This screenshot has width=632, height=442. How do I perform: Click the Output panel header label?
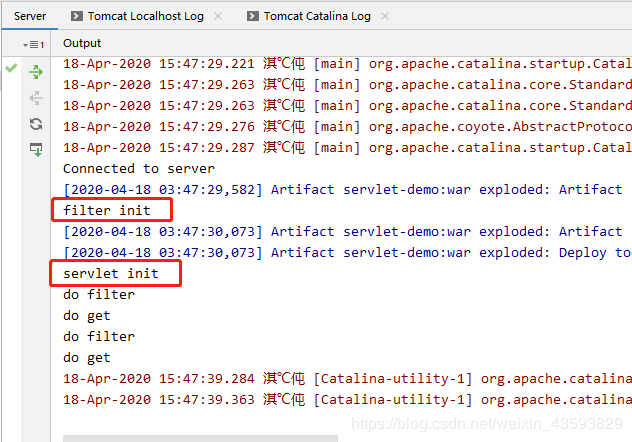(82, 43)
